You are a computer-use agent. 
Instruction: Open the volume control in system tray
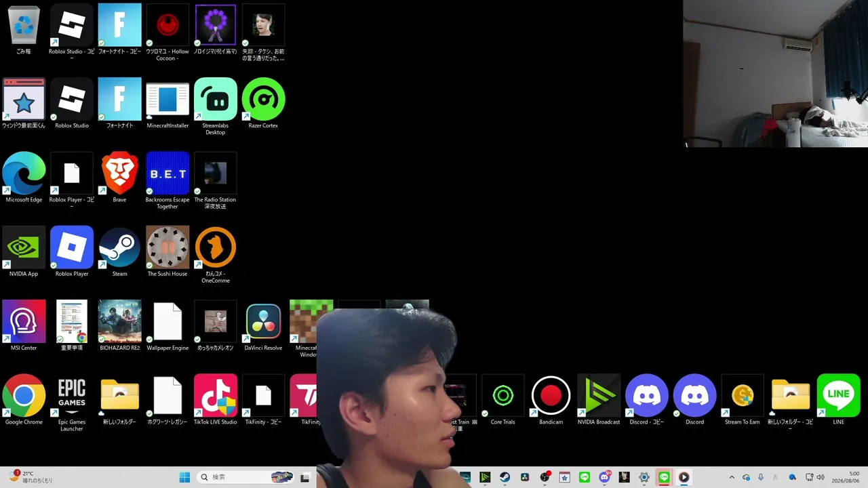(821, 477)
